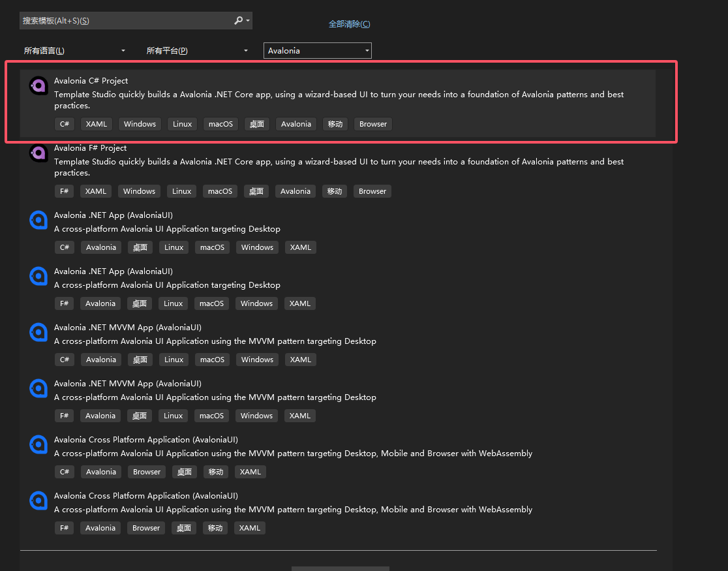Click the Avalonia tag in the Avalonia C# Project row
Viewport: 728px width, 571px height.
click(296, 124)
